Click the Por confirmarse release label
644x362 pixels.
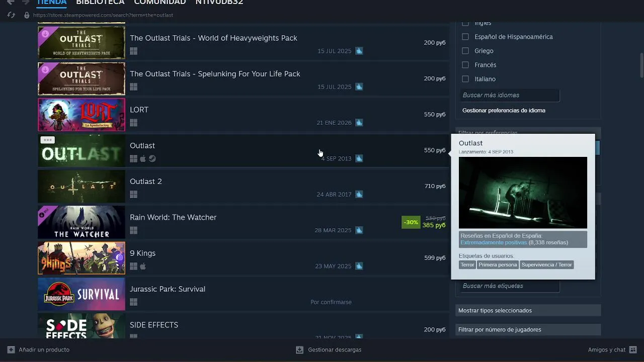coord(331,302)
